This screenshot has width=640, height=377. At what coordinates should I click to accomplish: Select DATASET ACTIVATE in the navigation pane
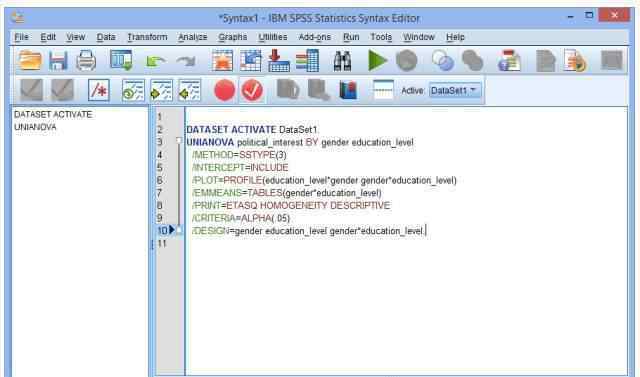click(53, 114)
